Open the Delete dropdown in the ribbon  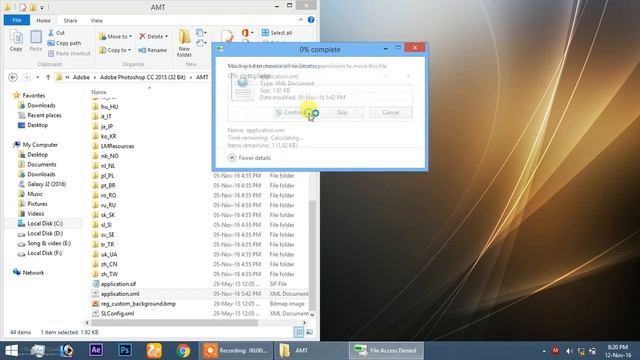point(153,36)
